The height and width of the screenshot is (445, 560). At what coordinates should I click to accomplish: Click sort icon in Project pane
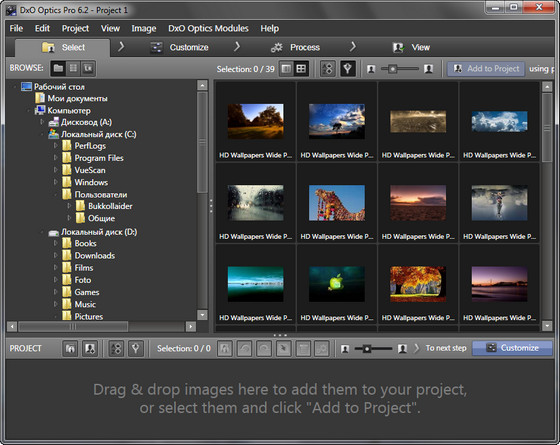point(116,348)
